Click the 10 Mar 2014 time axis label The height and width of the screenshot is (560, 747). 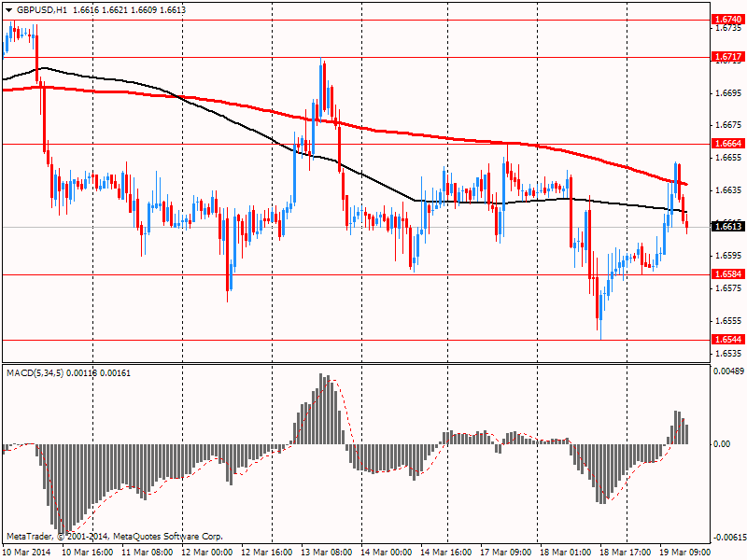point(27,552)
